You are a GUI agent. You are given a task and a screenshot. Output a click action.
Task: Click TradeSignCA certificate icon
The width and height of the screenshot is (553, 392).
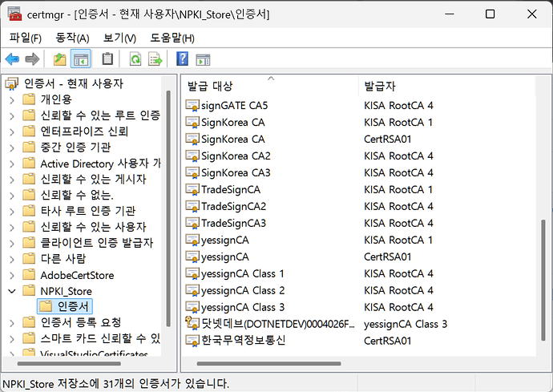192,189
